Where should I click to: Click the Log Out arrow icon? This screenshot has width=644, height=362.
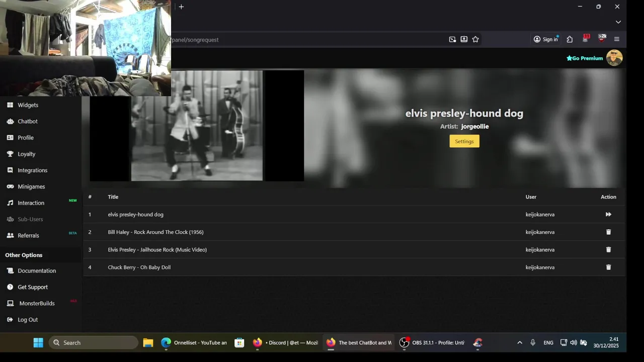pyautogui.click(x=10, y=320)
